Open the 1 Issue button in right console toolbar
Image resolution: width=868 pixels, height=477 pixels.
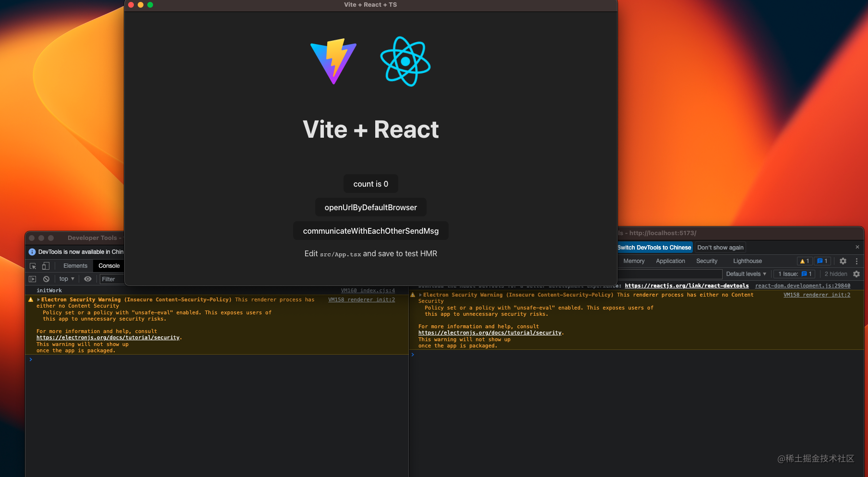795,274
